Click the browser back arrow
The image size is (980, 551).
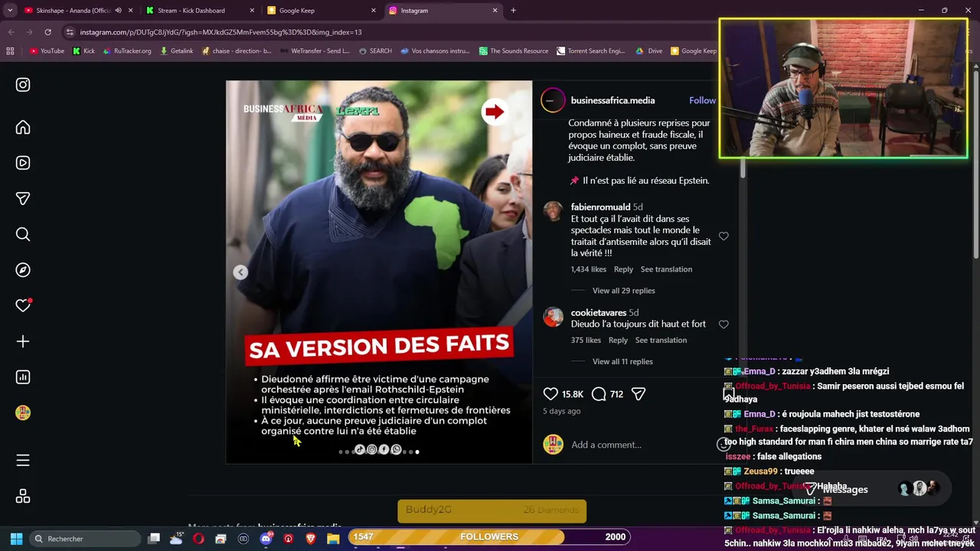tap(11, 32)
